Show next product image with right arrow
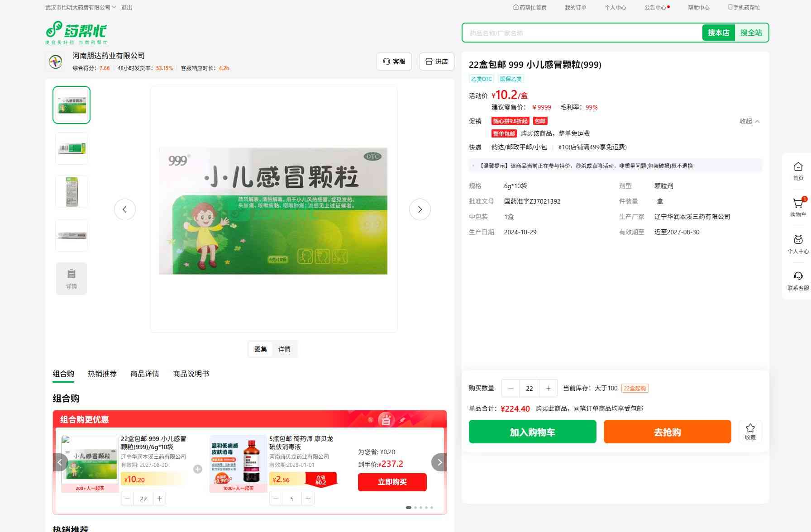This screenshot has width=811, height=532. [x=420, y=209]
